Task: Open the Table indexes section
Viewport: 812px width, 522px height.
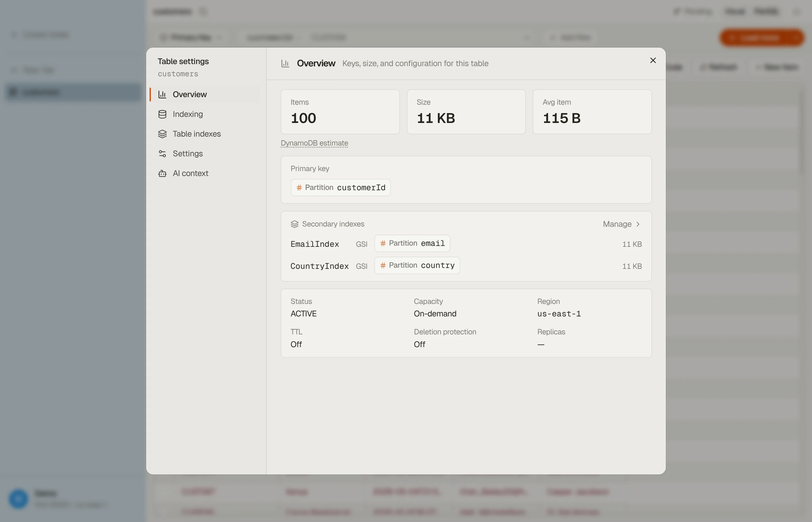Action: tap(205, 134)
